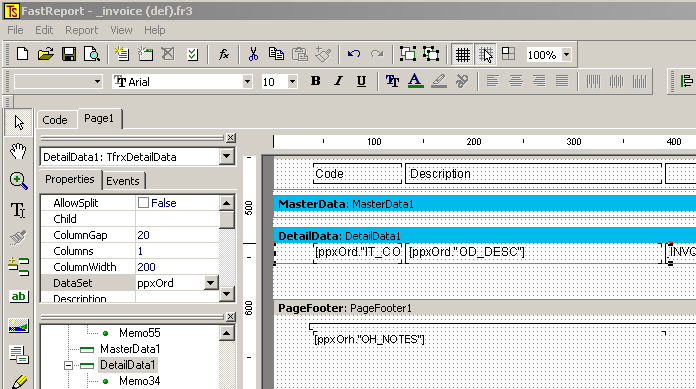Image resolution: width=696 pixels, height=389 pixels.
Task: Click the Group objects icon
Action: point(408,54)
